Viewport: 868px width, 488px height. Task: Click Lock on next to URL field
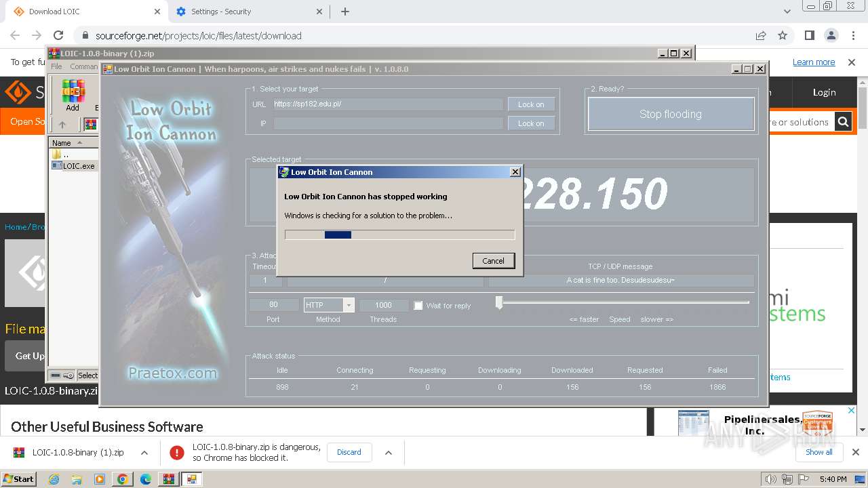(x=531, y=104)
